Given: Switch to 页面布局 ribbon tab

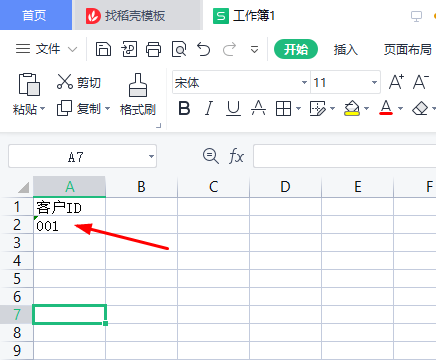Looking at the screenshot, I should (x=408, y=49).
